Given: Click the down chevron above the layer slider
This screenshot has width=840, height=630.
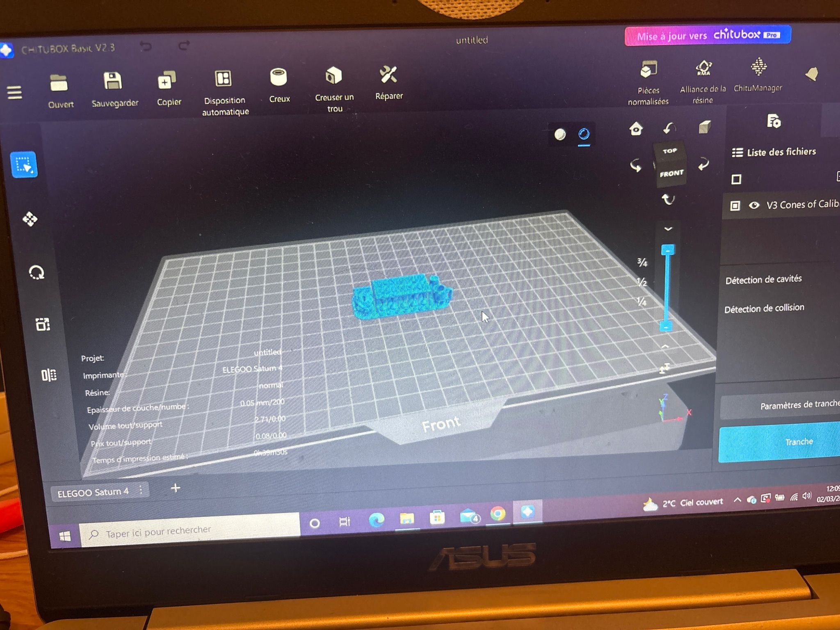Looking at the screenshot, I should pos(668,229).
